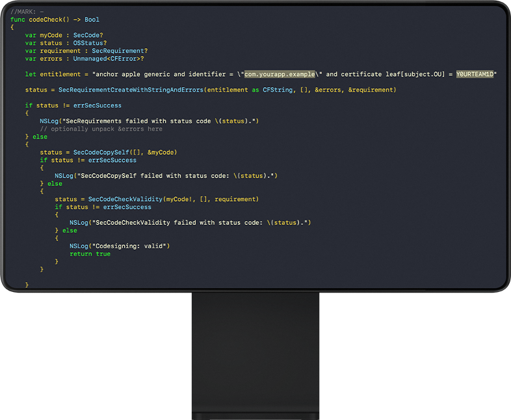Click the SecCodeCheckValidity call after status =

coord(125,199)
